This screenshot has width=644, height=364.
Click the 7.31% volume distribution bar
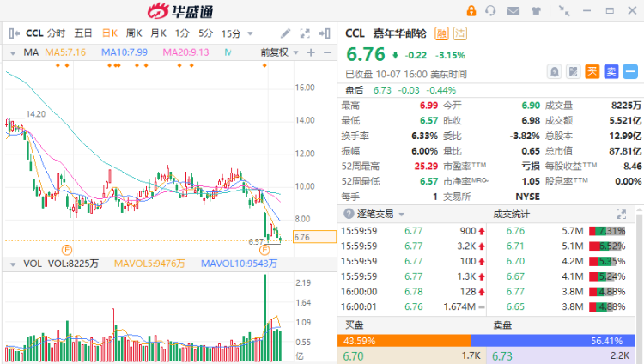click(607, 231)
